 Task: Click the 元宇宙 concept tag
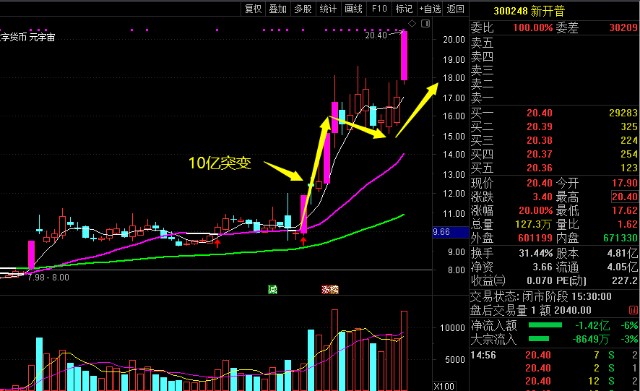(x=42, y=37)
